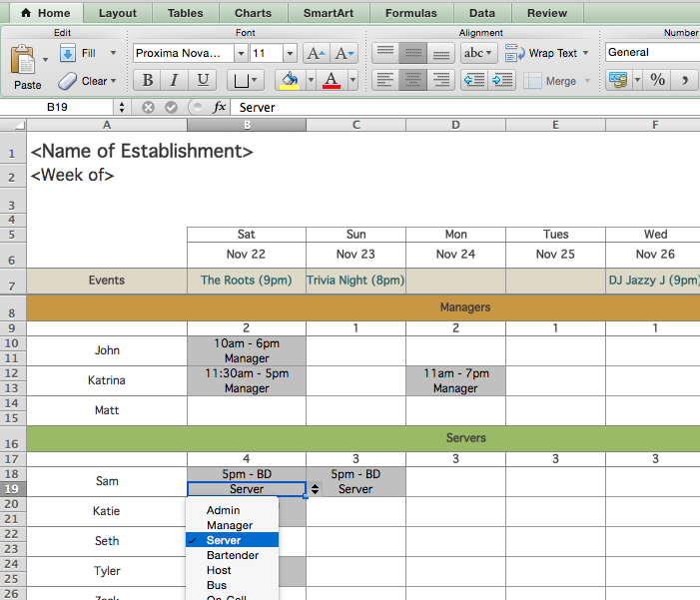Open Paste options arrow
The width and height of the screenshot is (700, 600).
tap(45, 59)
